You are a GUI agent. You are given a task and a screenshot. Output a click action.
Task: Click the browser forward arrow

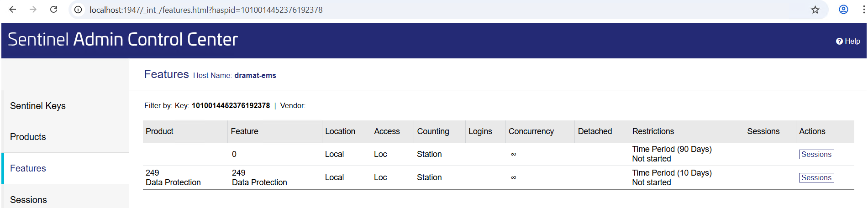33,10
